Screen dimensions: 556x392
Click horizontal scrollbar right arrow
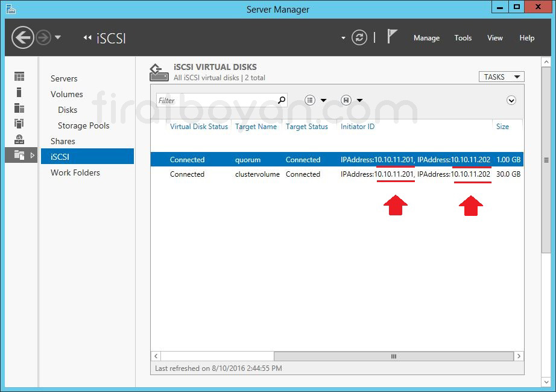(x=519, y=356)
